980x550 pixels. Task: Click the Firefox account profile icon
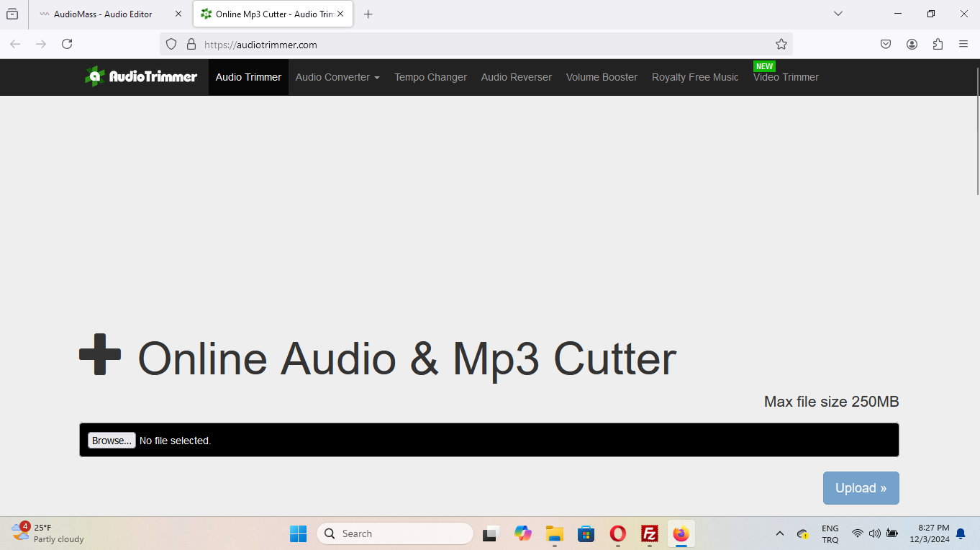point(912,44)
